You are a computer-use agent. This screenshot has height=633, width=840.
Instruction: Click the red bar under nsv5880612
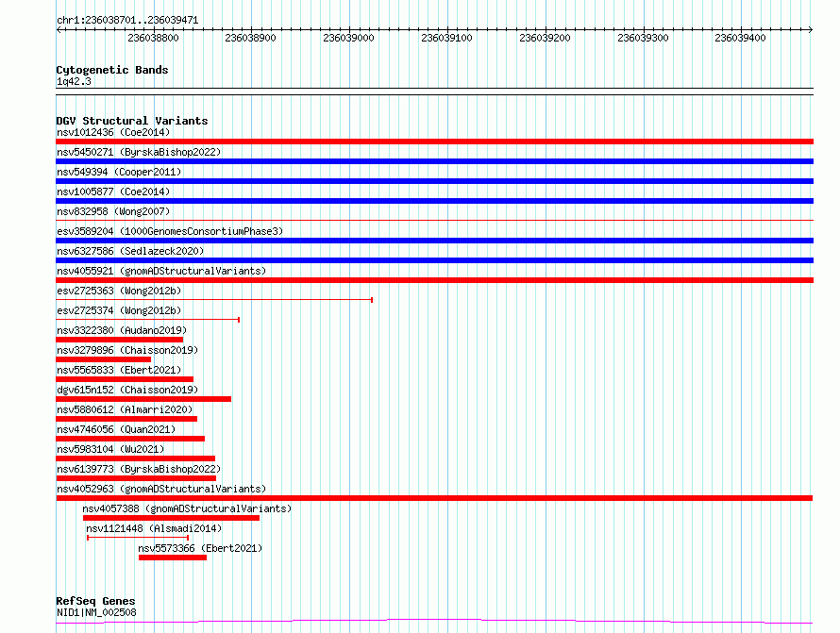tap(126, 419)
